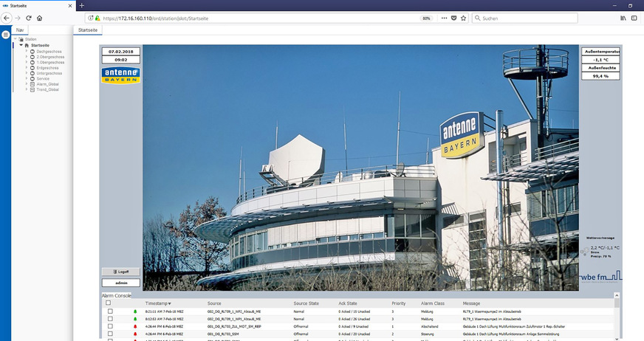Open the Erdgeschoss tree item
Viewport: 644px width, 341px height.
47,68
